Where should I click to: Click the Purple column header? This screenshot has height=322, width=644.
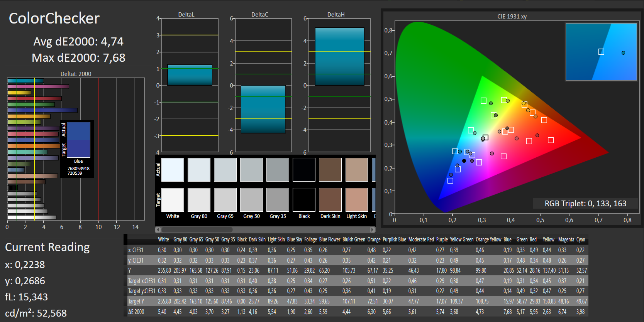pyautogui.click(x=442, y=239)
